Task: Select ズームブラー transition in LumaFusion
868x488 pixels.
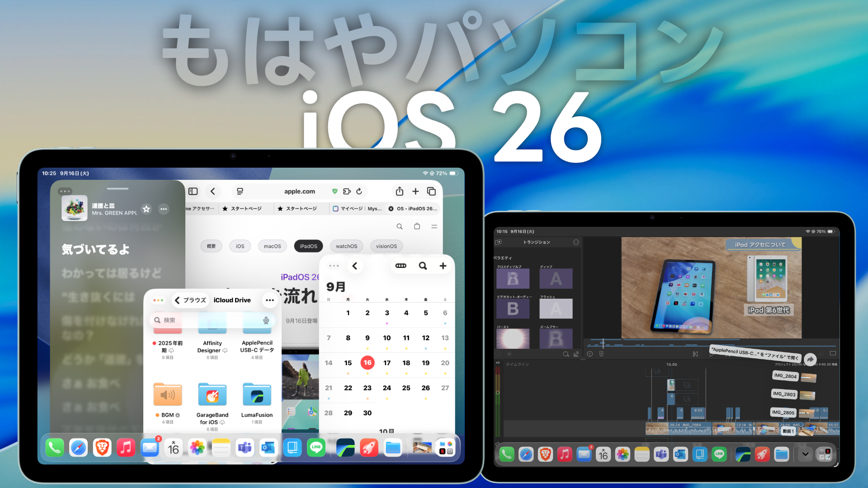Action: click(x=556, y=339)
